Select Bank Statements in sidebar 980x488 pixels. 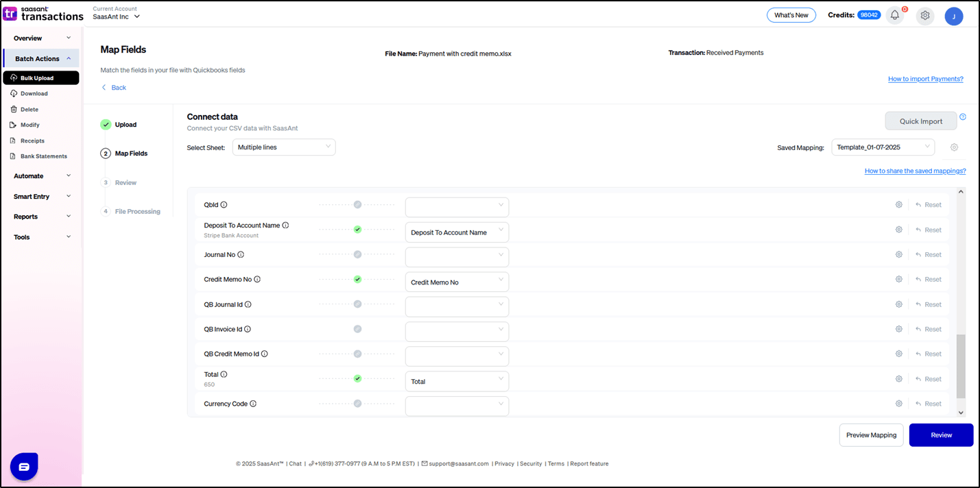(43, 156)
